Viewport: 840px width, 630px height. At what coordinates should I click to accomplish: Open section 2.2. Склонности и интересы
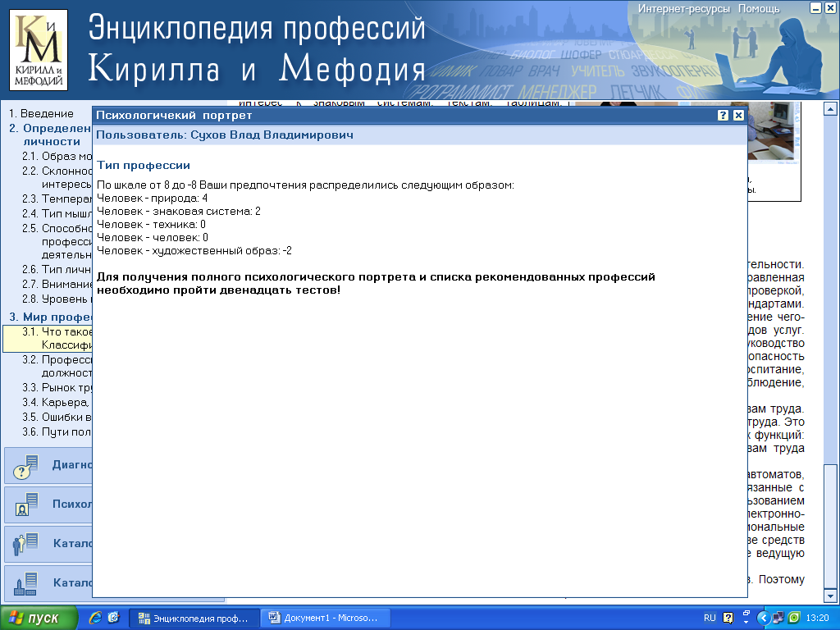coord(57,178)
